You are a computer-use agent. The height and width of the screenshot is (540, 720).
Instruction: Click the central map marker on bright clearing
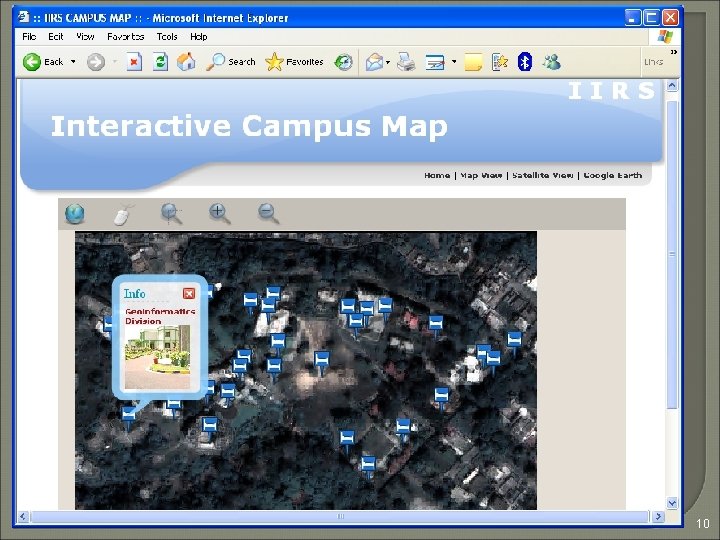tap(322, 362)
